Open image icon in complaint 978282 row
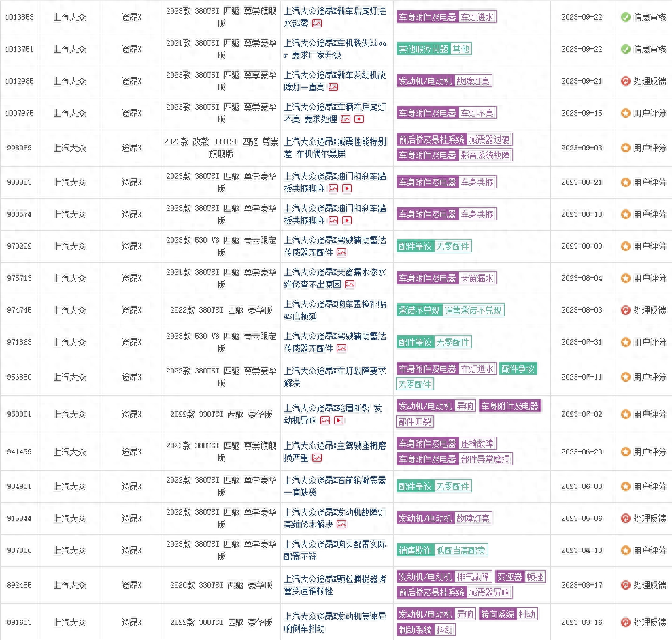The image size is (672, 640). [341, 252]
